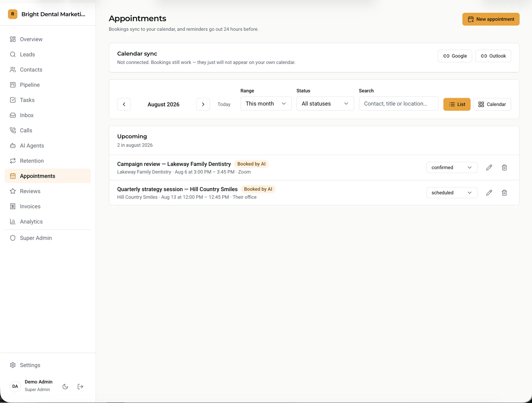Jump to Today

click(224, 104)
